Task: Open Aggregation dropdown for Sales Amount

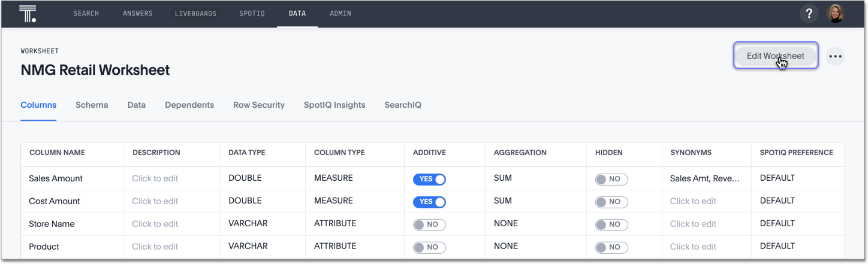Action: point(503,178)
